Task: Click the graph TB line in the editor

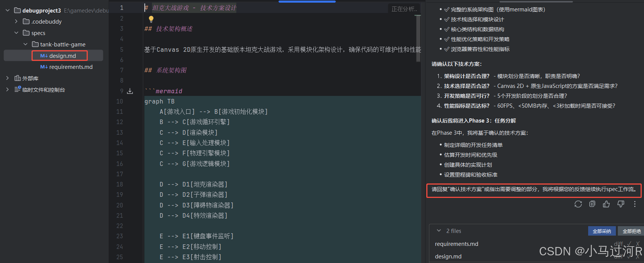Action: [159, 101]
